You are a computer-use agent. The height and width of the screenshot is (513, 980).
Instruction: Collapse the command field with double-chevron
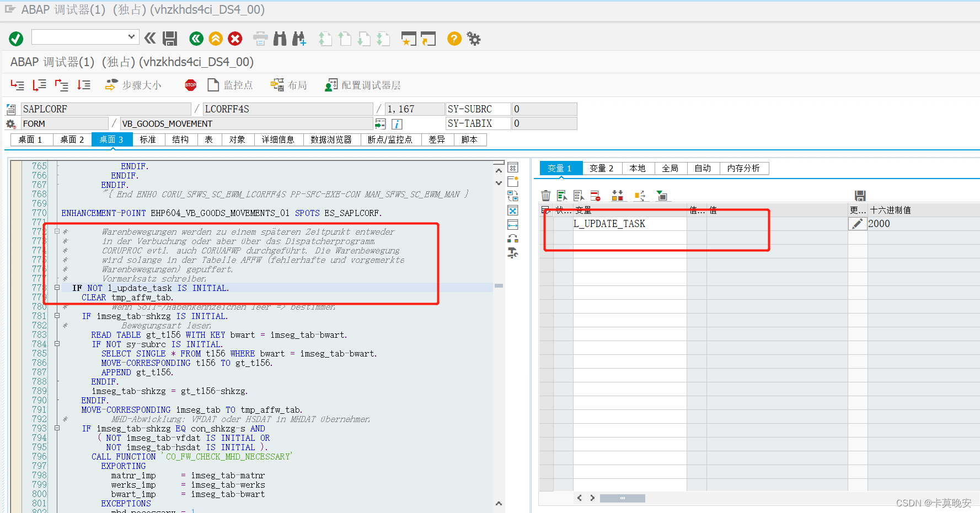click(x=150, y=38)
